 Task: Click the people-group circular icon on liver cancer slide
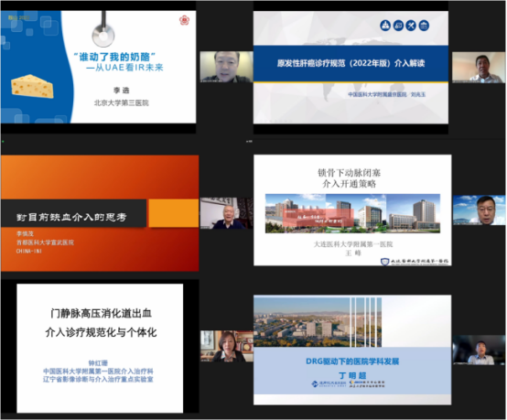click(x=385, y=26)
